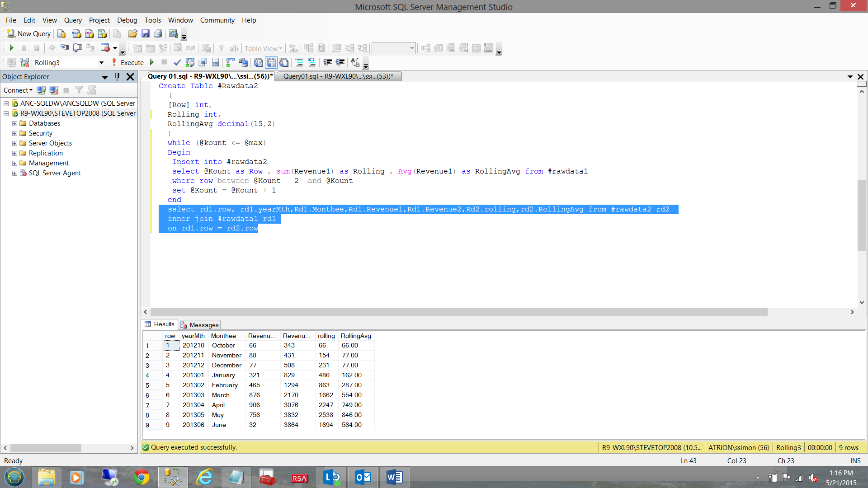Click the Save file icon
Screen dimensions: 868x488
pos(146,34)
